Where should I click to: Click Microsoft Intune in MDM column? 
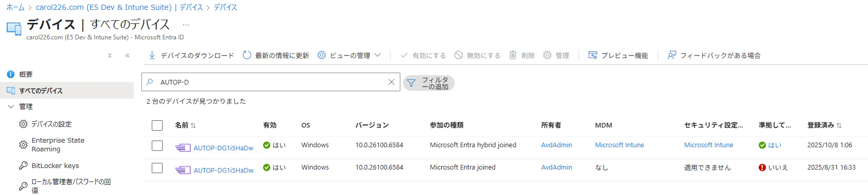click(x=619, y=145)
